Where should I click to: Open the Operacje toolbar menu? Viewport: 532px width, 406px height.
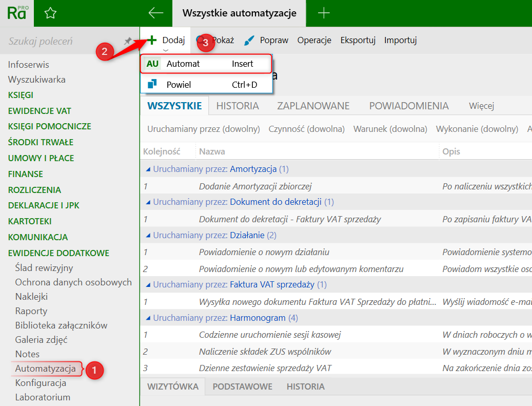[314, 41]
